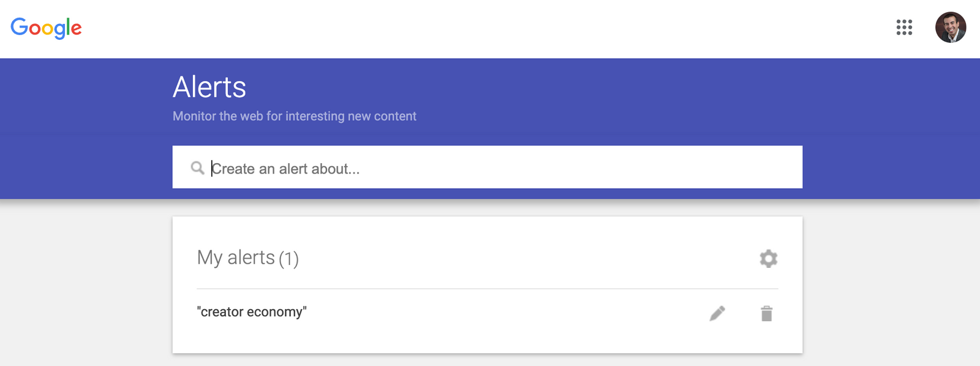Click the "Monitor the web" subtitle text
This screenshot has height=366, width=980.
pos(294,116)
